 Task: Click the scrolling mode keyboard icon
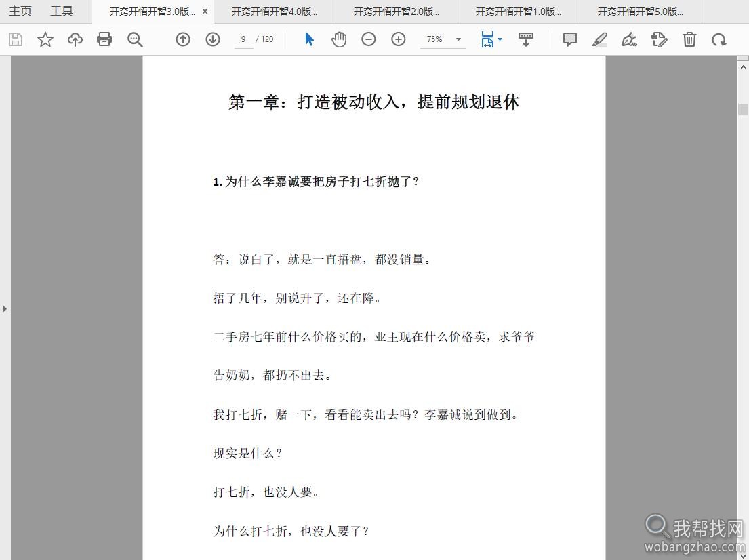pyautogui.click(x=525, y=39)
